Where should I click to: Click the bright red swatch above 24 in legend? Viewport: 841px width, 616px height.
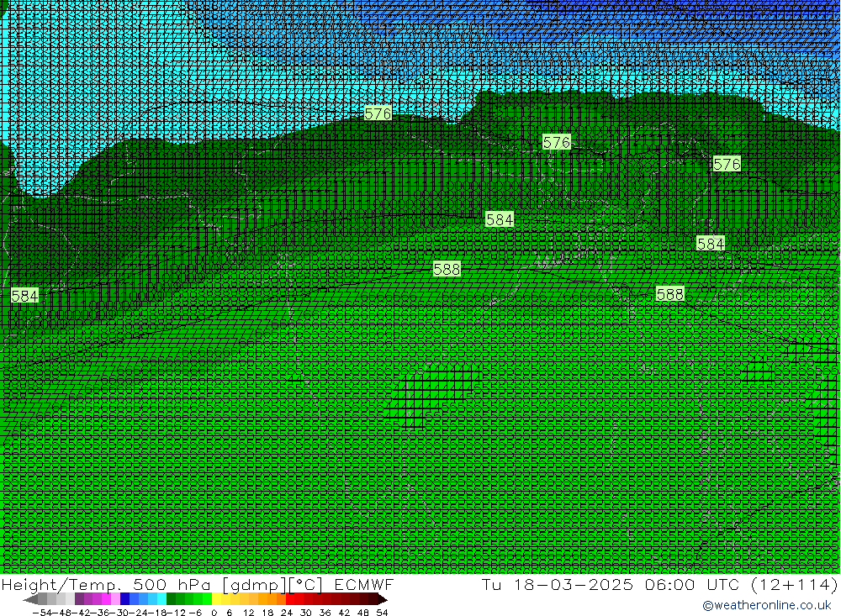click(x=290, y=599)
